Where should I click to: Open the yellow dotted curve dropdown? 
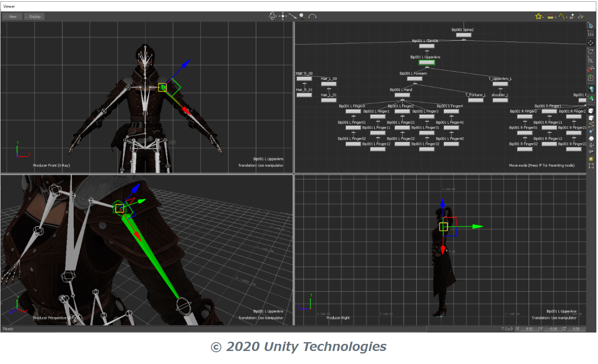coord(562,16)
